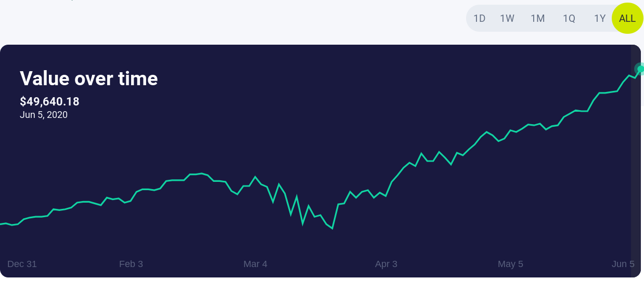Switch chart to the 1Y range
Screen dimensions: 644x292
(600, 18)
